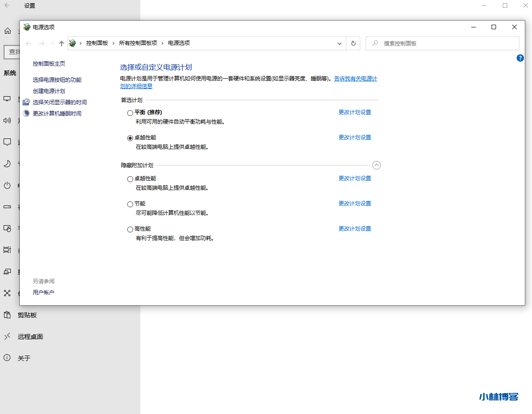Open 关于 in Settings sidebar
The image size is (532, 414).
coord(24,358)
